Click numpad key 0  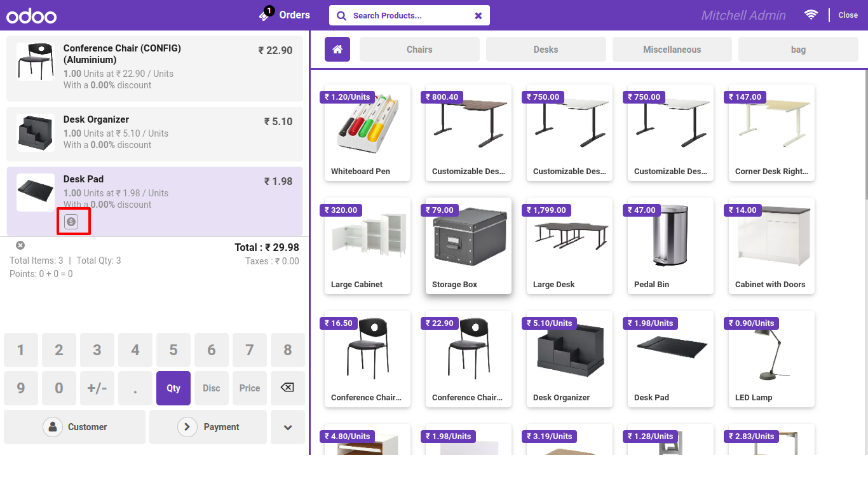click(x=59, y=388)
